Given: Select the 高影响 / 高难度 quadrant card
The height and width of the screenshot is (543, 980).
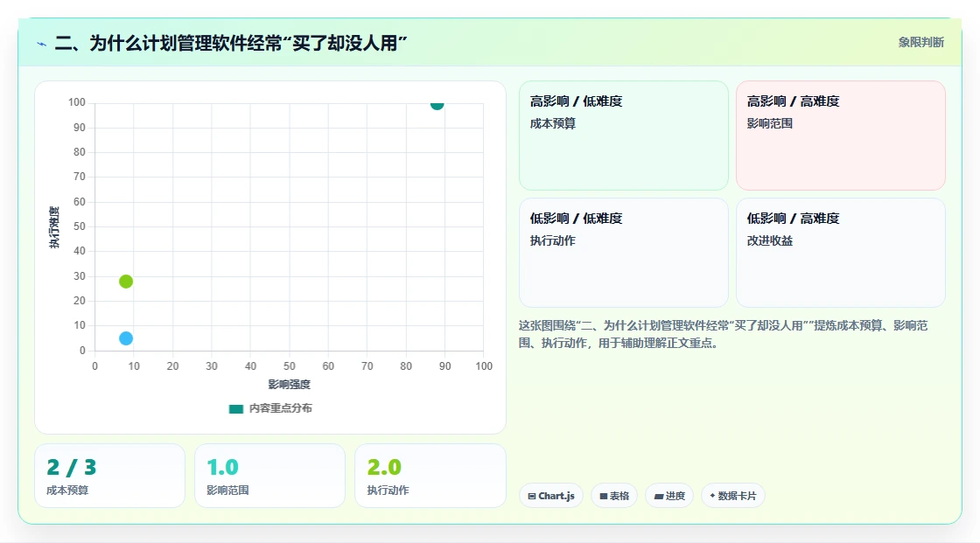Looking at the screenshot, I should pos(841,136).
